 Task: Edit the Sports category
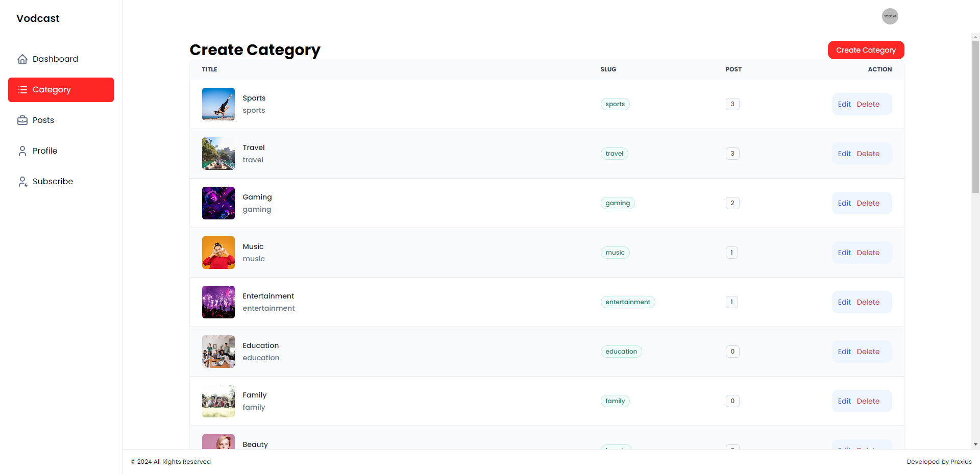[844, 104]
